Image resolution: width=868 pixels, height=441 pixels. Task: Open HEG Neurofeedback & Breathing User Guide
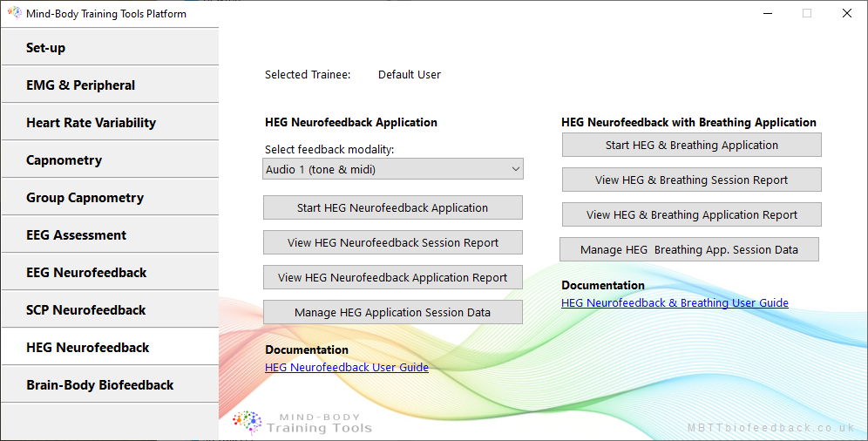coord(675,302)
